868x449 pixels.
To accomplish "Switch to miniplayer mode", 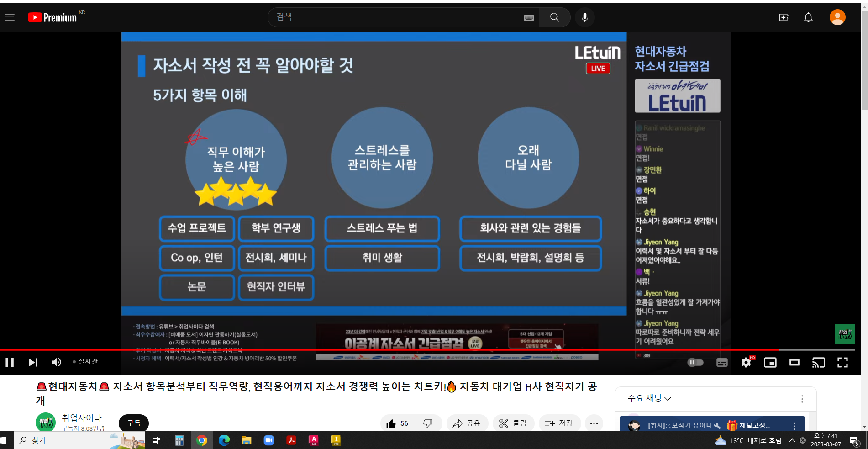I will (x=770, y=362).
